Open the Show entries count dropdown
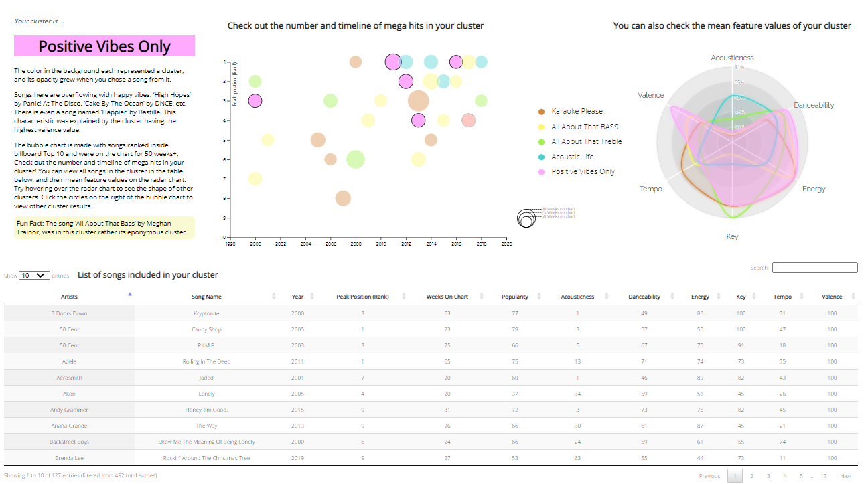This screenshot has width=868, height=484. pyautogui.click(x=35, y=275)
